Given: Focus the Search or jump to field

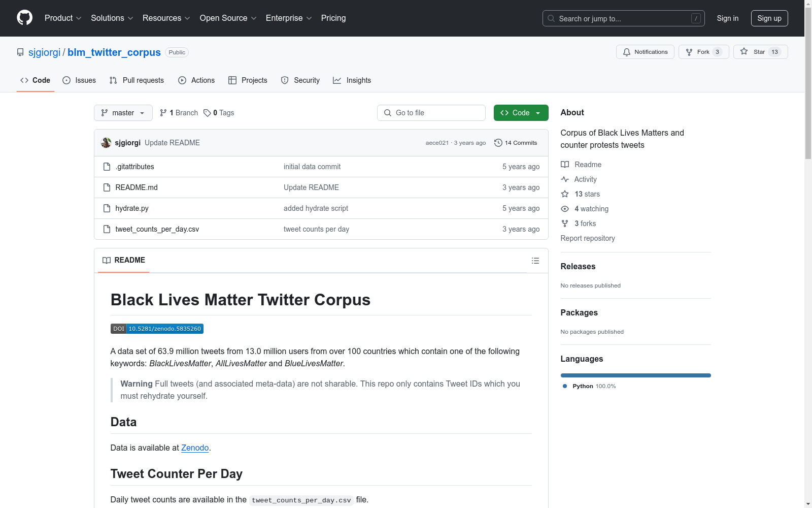Looking at the screenshot, I should [624, 18].
